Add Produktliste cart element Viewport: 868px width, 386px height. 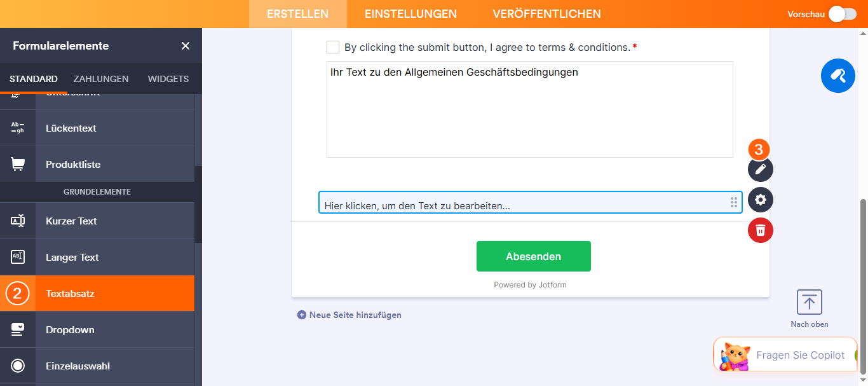coord(97,164)
